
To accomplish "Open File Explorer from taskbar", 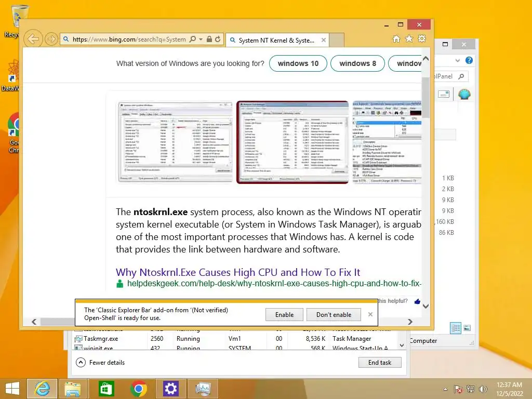I will pyautogui.click(x=73, y=389).
